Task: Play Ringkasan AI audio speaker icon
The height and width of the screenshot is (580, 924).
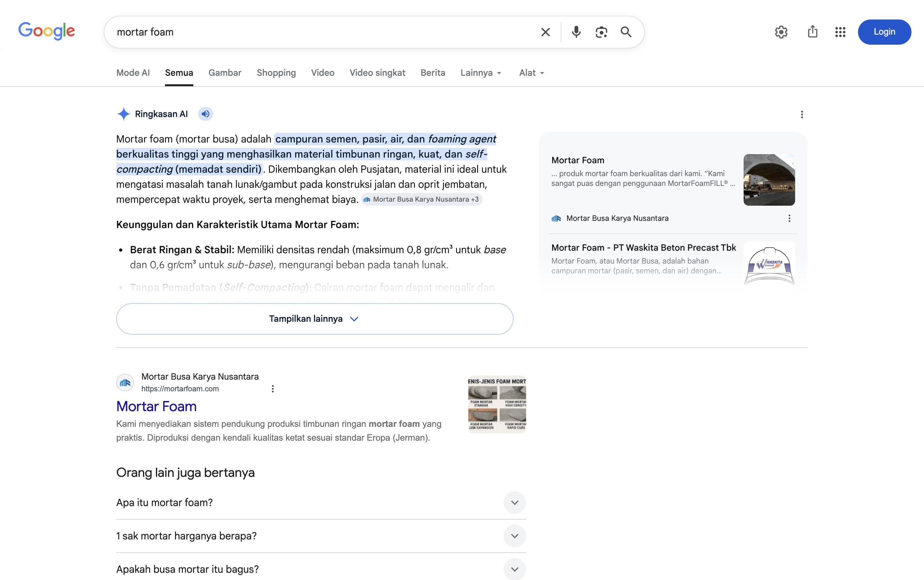Action: [206, 114]
